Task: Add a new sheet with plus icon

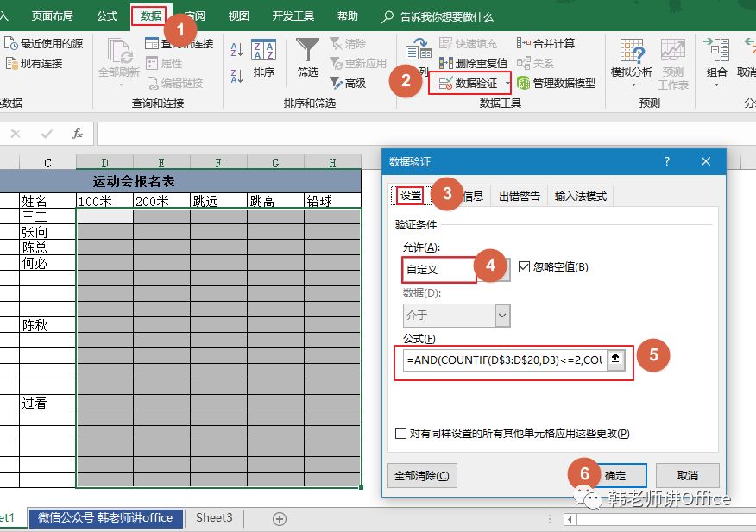Action: (x=279, y=518)
